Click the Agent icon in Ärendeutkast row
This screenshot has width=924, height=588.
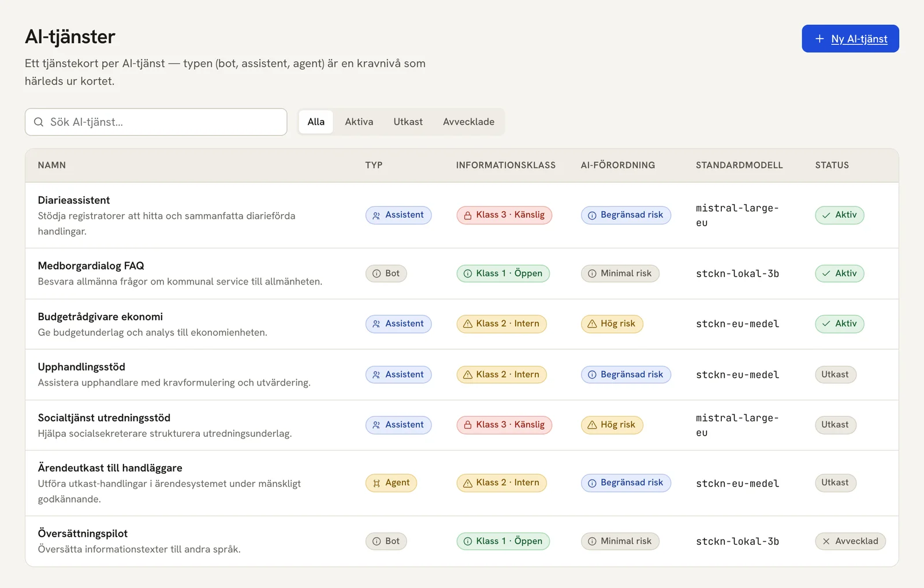point(376,483)
